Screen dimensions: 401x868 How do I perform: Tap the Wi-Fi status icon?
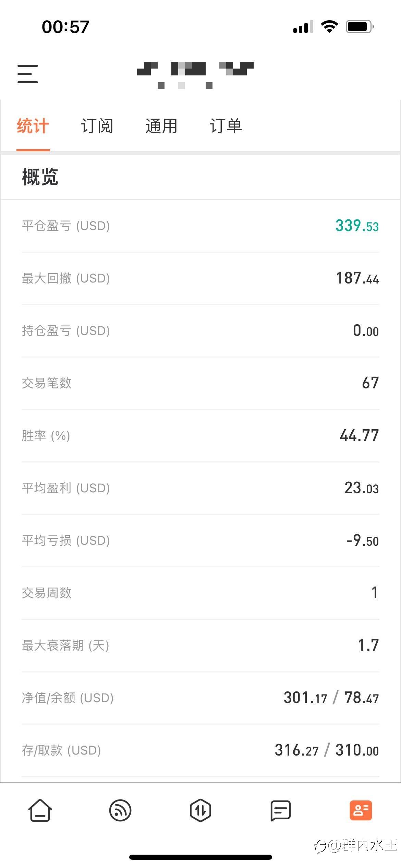pos(329,27)
